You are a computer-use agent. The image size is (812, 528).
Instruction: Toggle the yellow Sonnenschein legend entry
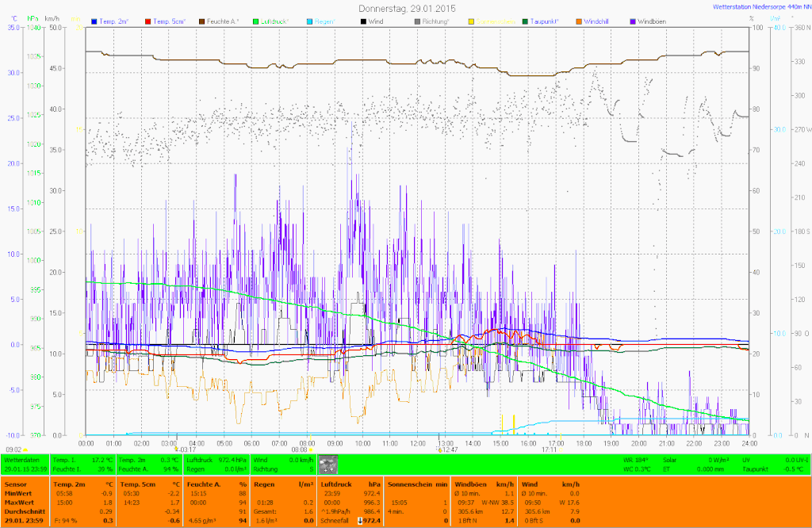click(472, 21)
